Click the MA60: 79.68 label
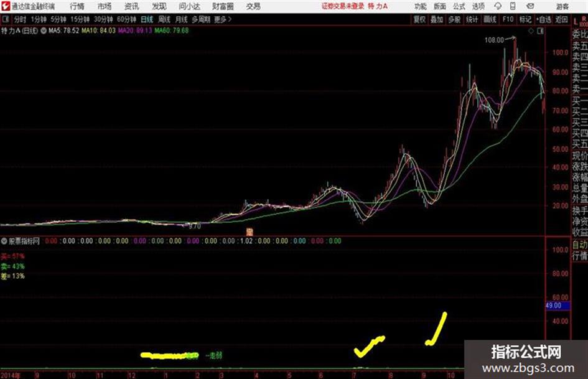This screenshot has width=588, height=379. pyautogui.click(x=171, y=30)
